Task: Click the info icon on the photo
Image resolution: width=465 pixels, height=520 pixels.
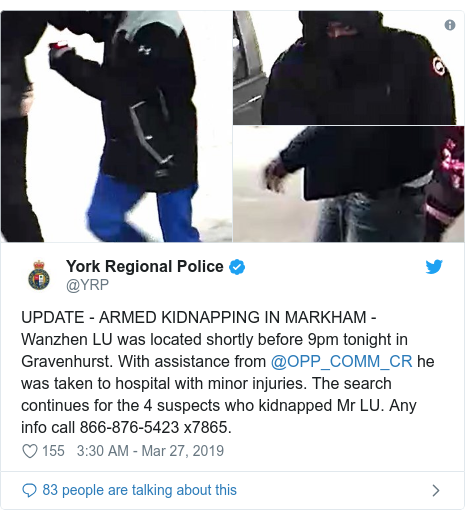Action: coord(450,25)
